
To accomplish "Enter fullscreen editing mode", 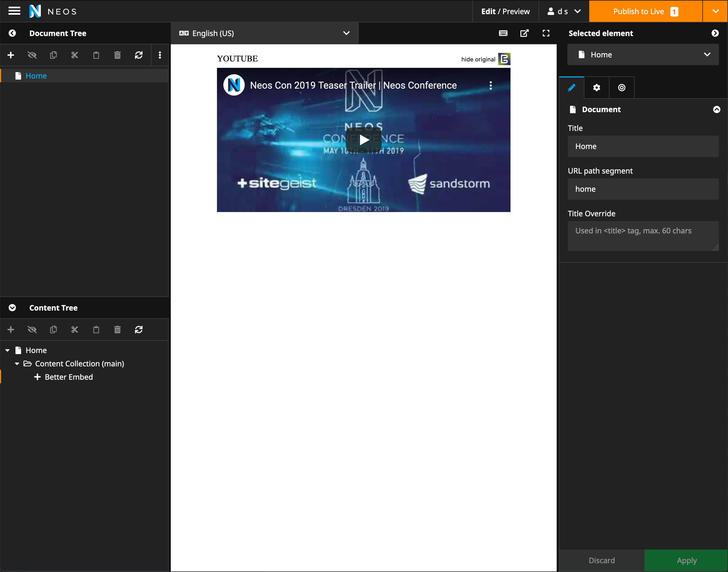I will tap(545, 33).
